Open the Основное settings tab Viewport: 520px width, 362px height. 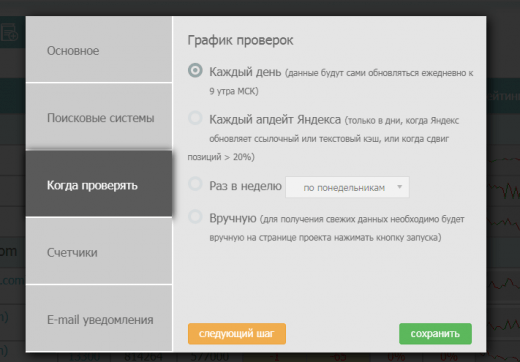tap(99, 49)
